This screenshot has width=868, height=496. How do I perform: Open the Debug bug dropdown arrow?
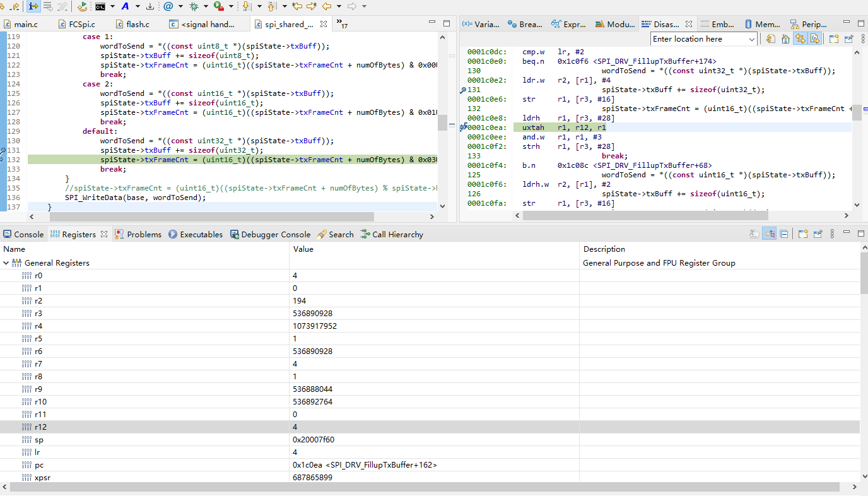[x=206, y=6]
